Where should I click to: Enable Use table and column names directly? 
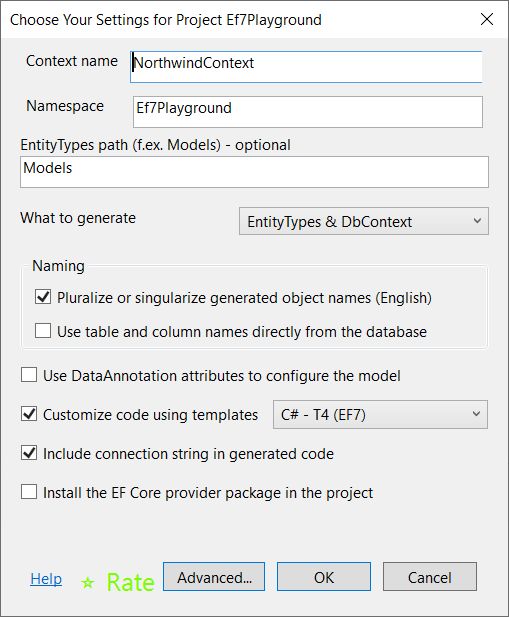[43, 331]
